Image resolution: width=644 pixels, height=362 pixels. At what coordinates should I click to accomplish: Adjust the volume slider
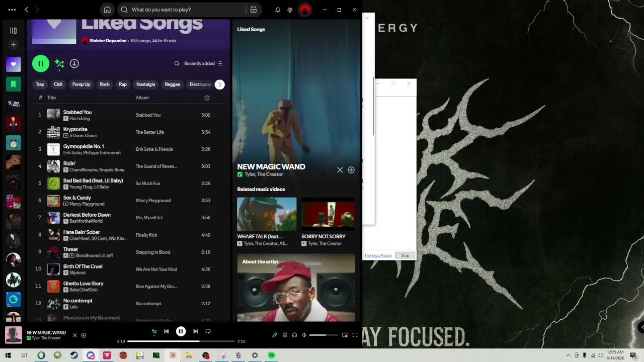click(x=323, y=335)
